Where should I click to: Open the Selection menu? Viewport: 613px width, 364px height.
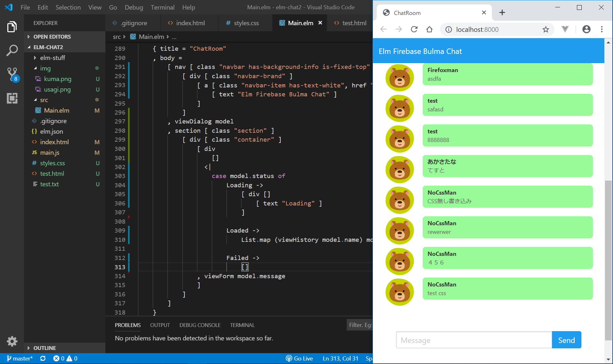(x=68, y=7)
